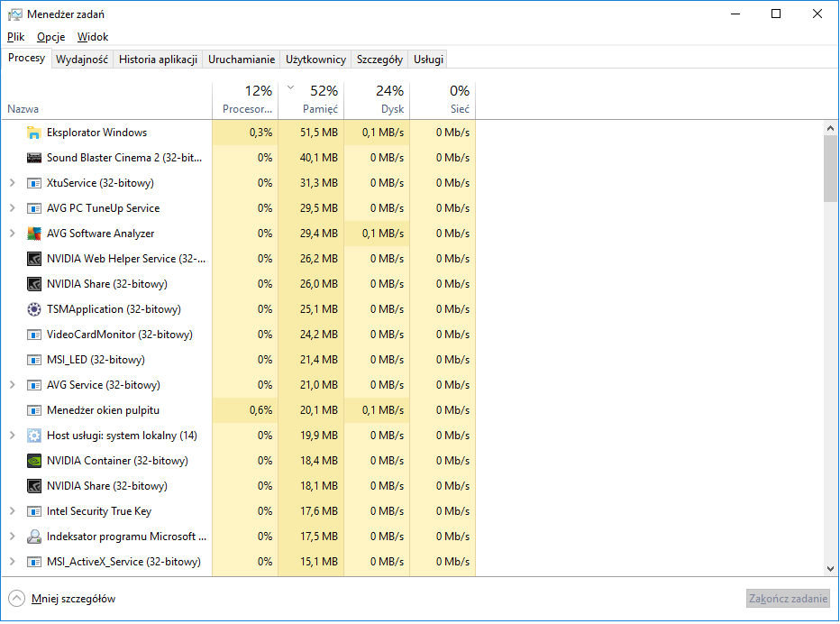The width and height of the screenshot is (840, 624).
Task: Click the AVG PC TuneUp Service icon
Action: tap(33, 208)
